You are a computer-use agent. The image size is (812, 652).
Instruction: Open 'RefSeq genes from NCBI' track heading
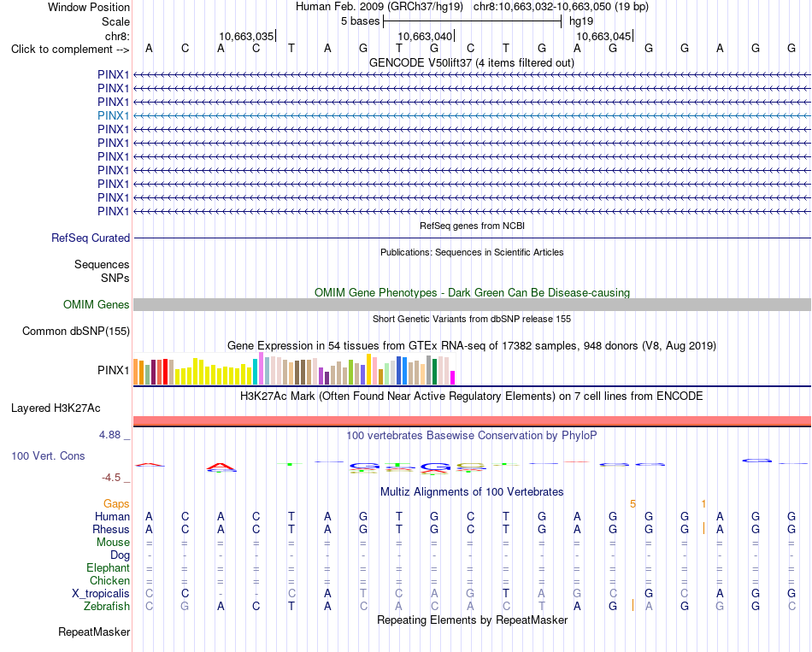(472, 226)
